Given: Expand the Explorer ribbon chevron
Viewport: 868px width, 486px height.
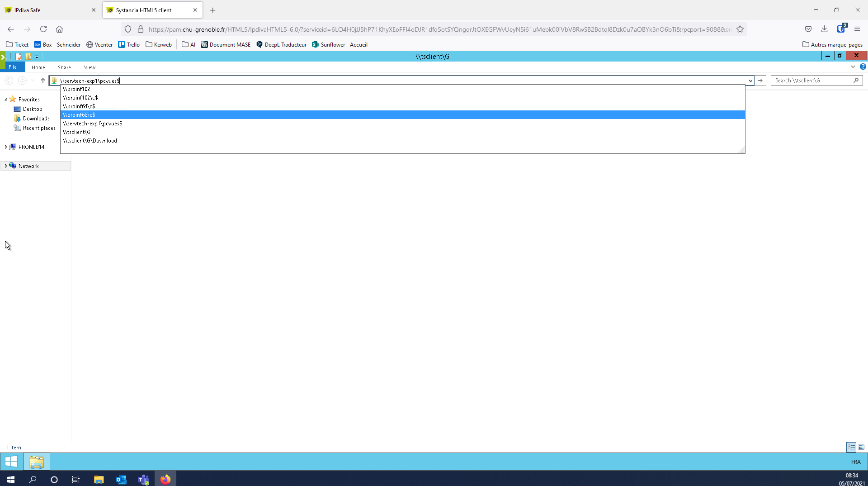Looking at the screenshot, I should point(853,67).
